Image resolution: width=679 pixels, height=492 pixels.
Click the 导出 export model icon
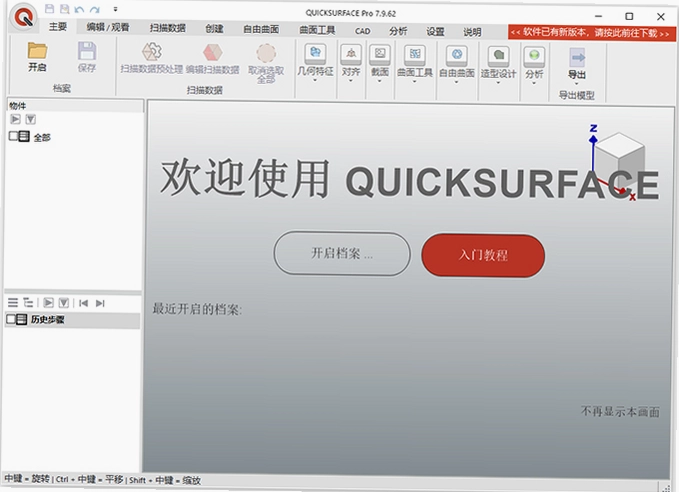(577, 57)
